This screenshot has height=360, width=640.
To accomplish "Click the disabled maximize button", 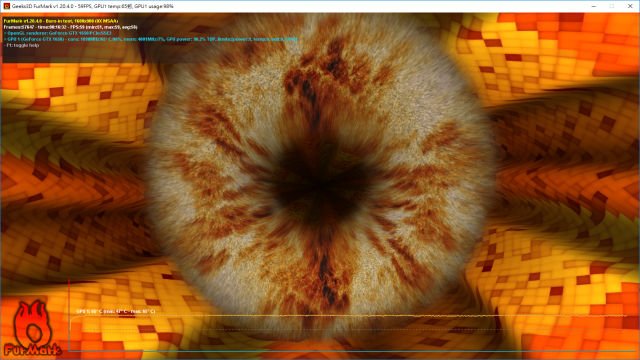I will point(612,6).
